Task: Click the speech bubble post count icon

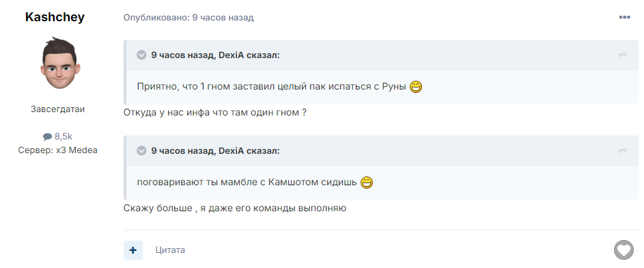Action: [x=48, y=137]
